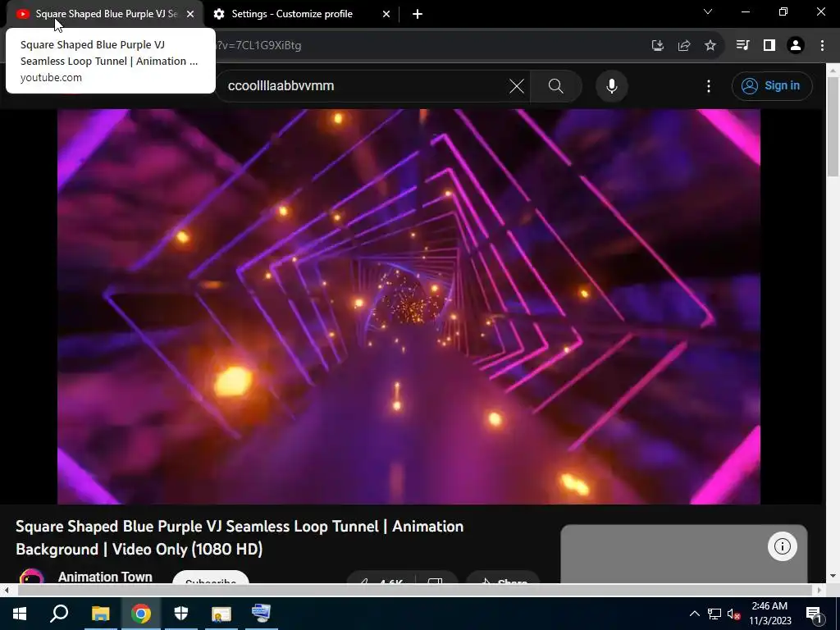
Task: Open the network tray icon
Action: click(714, 614)
